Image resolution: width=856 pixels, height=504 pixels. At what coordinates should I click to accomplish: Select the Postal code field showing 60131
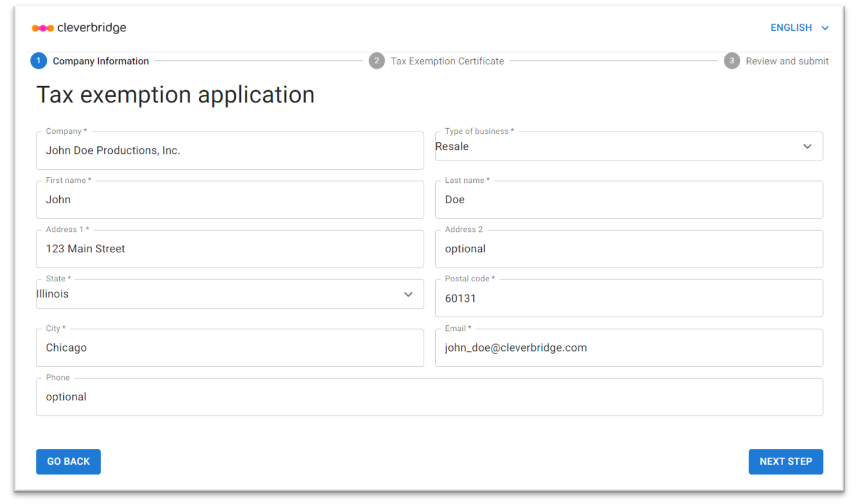[628, 298]
